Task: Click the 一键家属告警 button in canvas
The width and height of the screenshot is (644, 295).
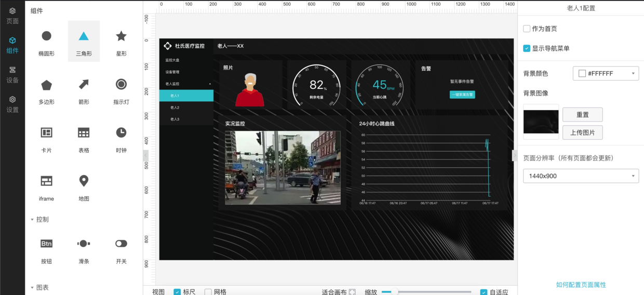Action: (462, 95)
